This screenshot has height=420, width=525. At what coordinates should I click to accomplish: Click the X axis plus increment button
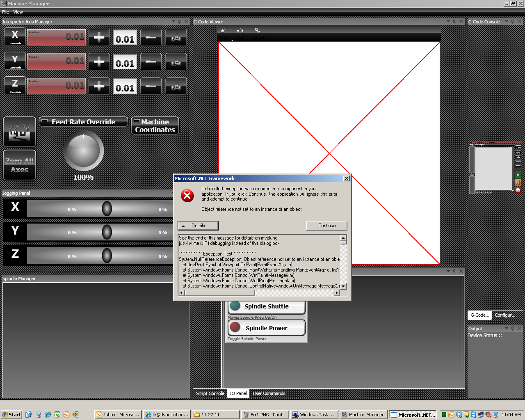(x=99, y=38)
